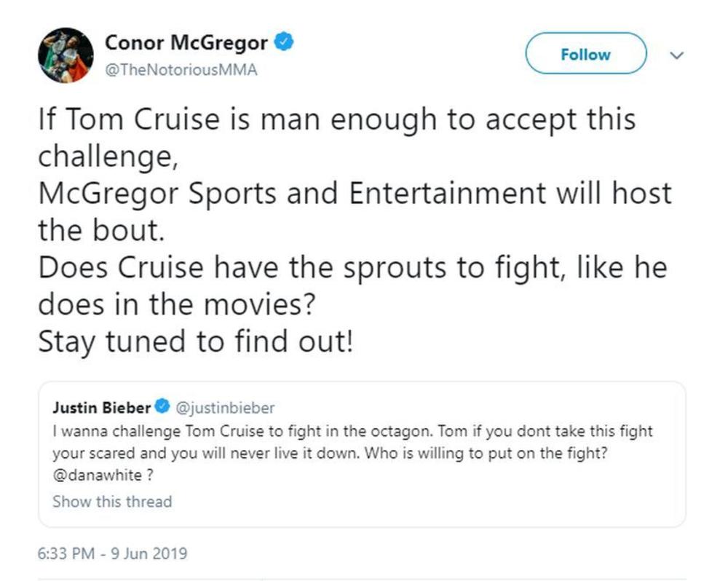This screenshot has width=728, height=581.
Task: Click the verified badge beside Conor McGregor
Action: click(x=284, y=42)
